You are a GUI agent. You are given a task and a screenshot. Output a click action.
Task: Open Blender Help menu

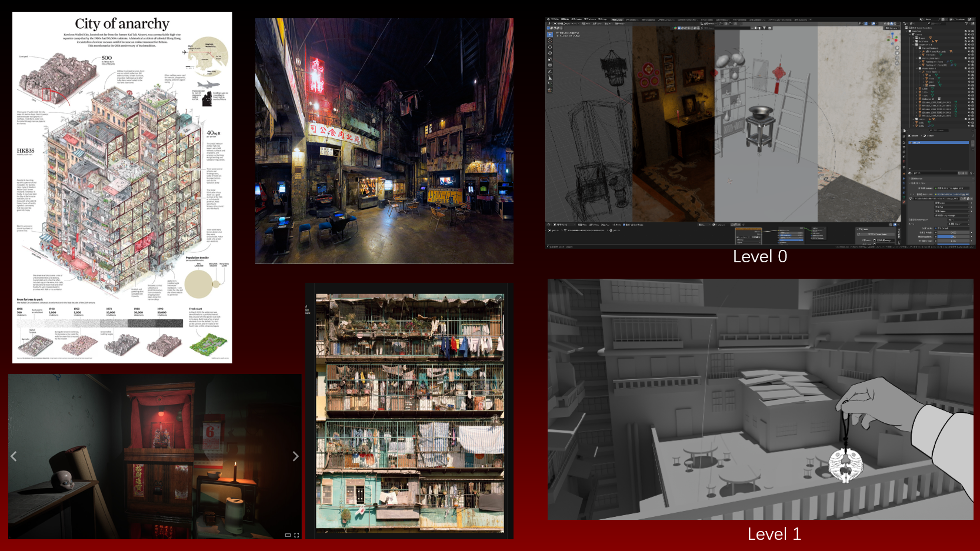pyautogui.click(x=602, y=19)
